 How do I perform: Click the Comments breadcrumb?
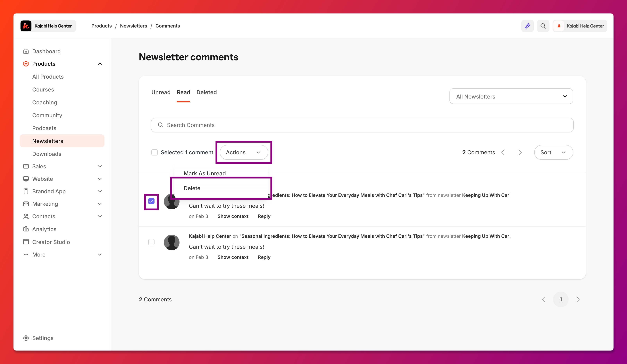click(168, 26)
